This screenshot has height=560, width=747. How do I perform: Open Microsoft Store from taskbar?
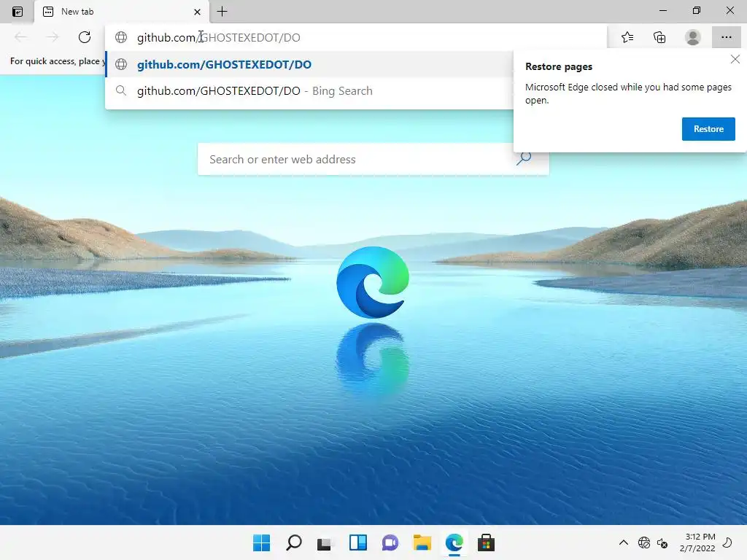point(487,542)
